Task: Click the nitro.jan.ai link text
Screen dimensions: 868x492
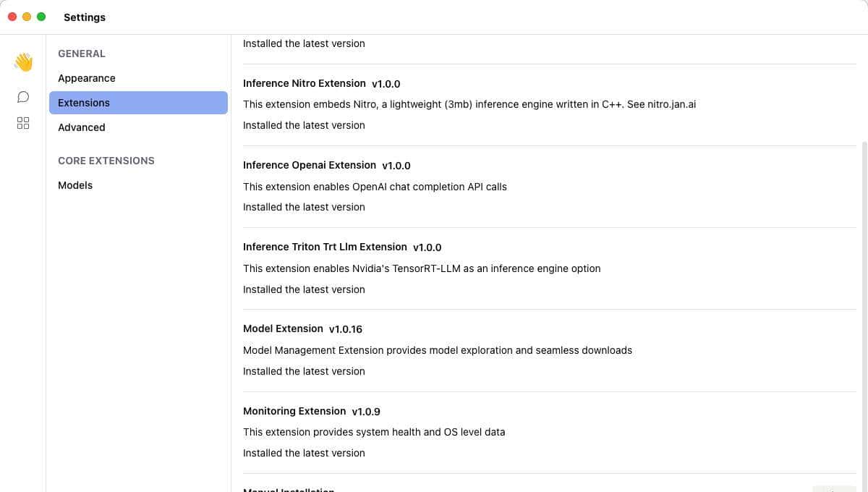Action: click(x=672, y=104)
